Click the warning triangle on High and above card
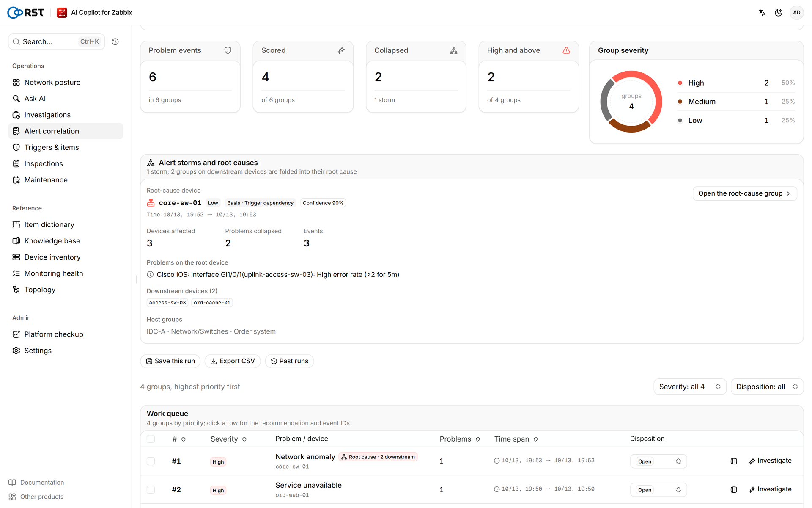The width and height of the screenshot is (812, 508). tap(566, 50)
